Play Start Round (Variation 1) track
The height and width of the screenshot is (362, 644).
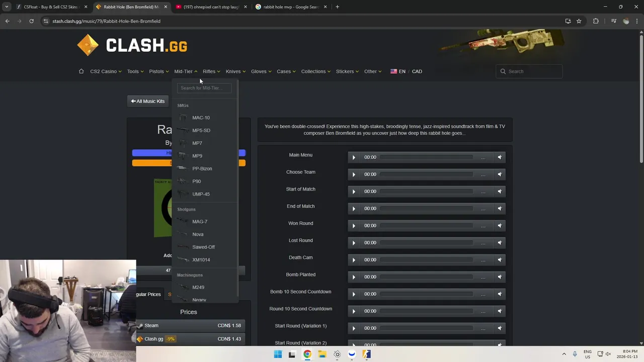(x=354, y=328)
